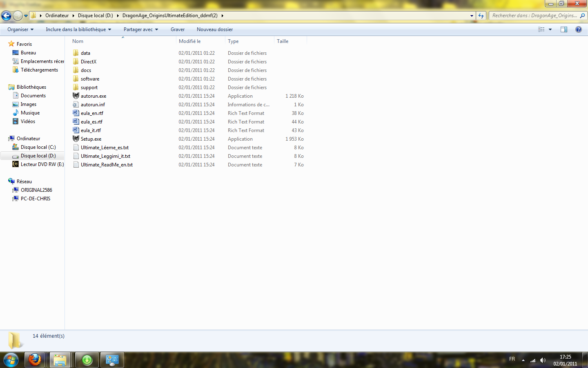Select the eula_en.rtf document icon
This screenshot has width=588, height=368.
[x=76, y=113]
